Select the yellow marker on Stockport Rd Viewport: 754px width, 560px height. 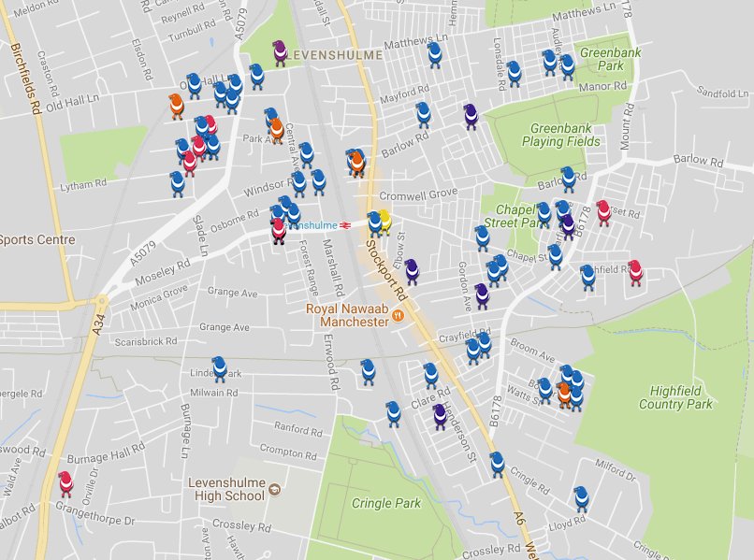pos(384,223)
